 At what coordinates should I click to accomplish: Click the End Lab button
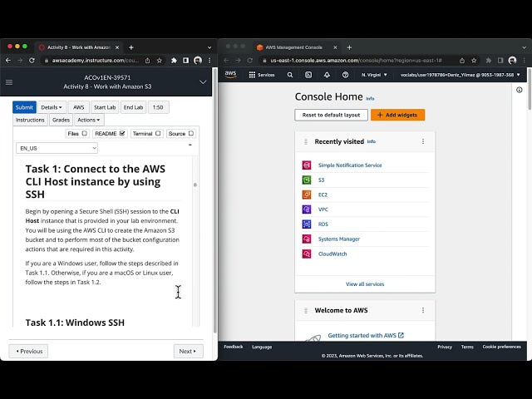click(x=133, y=107)
